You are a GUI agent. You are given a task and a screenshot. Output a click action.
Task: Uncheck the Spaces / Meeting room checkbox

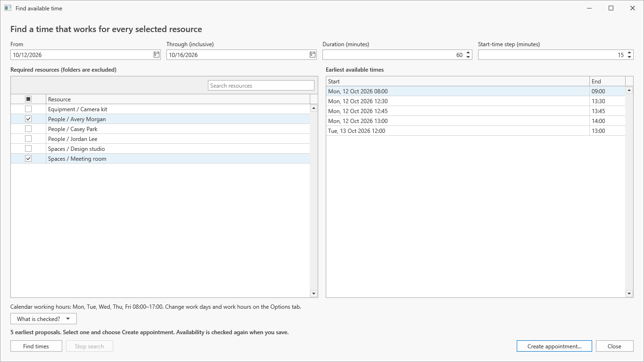(x=28, y=158)
